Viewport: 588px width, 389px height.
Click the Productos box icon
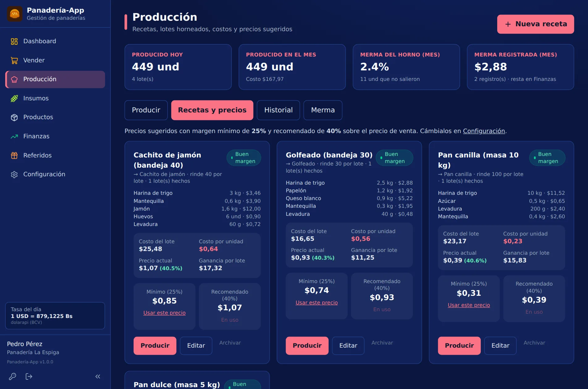coord(14,117)
